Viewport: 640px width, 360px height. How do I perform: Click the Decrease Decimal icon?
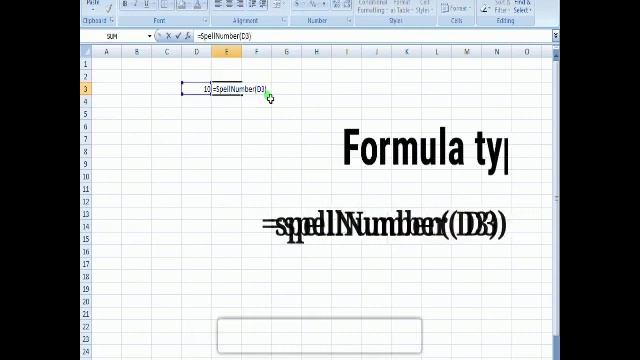click(x=347, y=4)
